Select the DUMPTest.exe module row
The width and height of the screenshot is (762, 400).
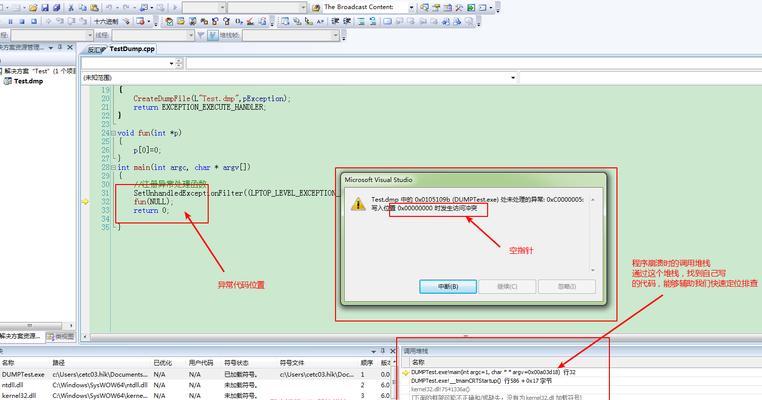point(197,374)
